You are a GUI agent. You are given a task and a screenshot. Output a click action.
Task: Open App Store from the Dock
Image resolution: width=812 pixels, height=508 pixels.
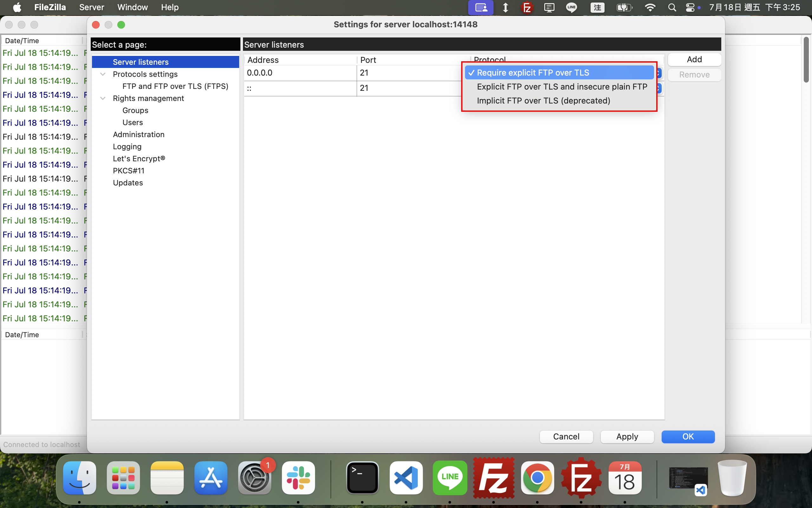coord(211,478)
